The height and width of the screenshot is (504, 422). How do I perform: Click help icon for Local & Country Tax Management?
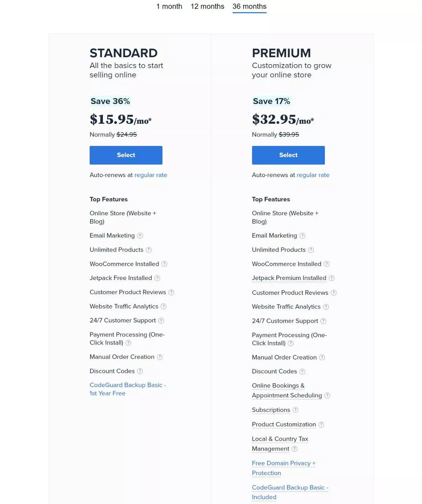294,449
